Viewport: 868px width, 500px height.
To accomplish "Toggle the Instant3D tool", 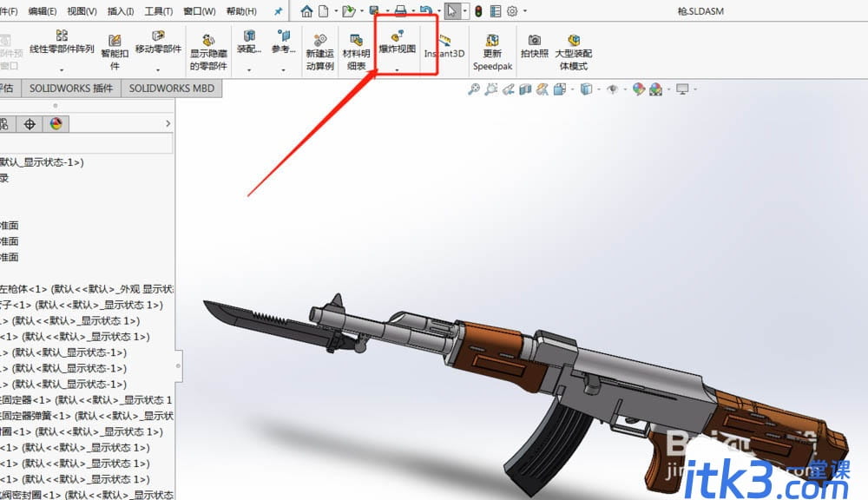I will pyautogui.click(x=444, y=47).
